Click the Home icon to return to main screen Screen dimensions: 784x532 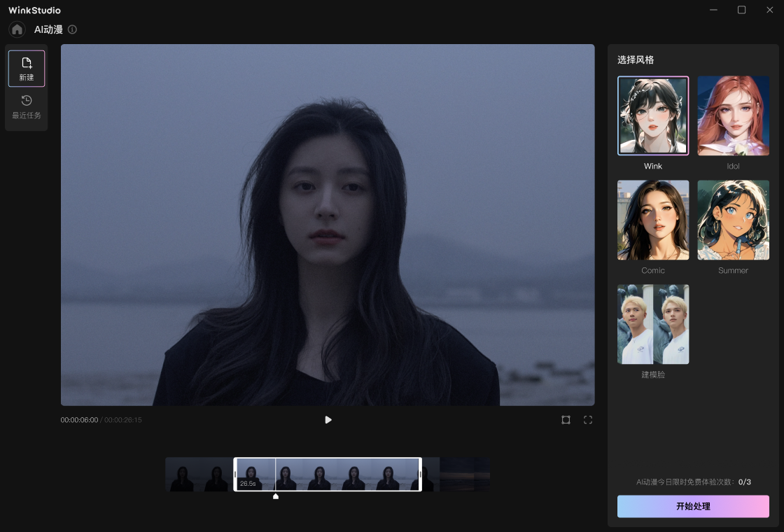pos(15,29)
